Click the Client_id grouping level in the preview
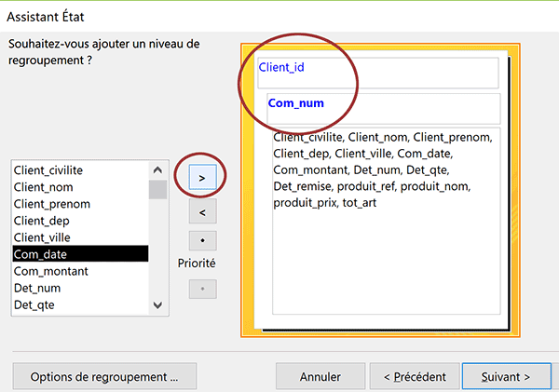 pyautogui.click(x=378, y=73)
